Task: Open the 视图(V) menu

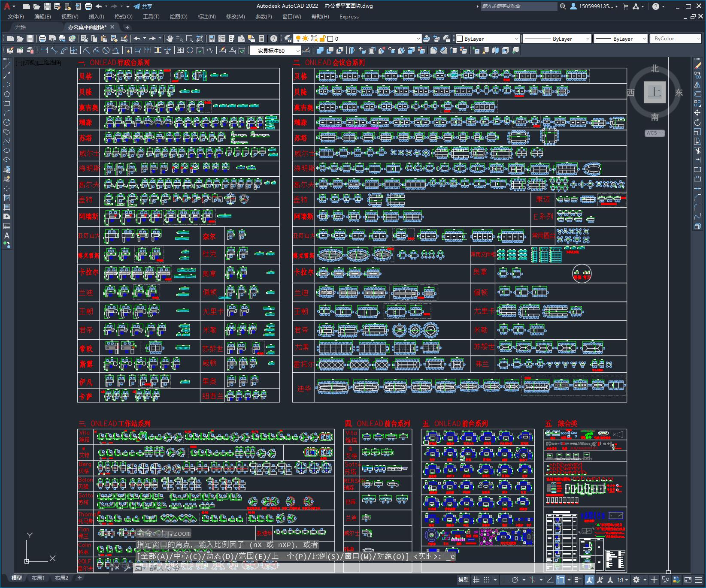Action: 70,17
